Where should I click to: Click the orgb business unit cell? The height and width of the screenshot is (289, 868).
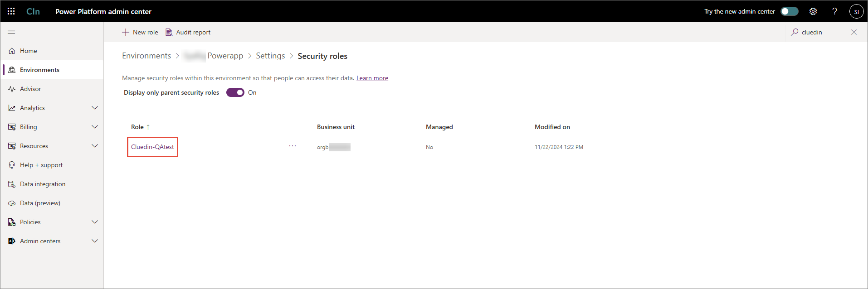pos(334,147)
